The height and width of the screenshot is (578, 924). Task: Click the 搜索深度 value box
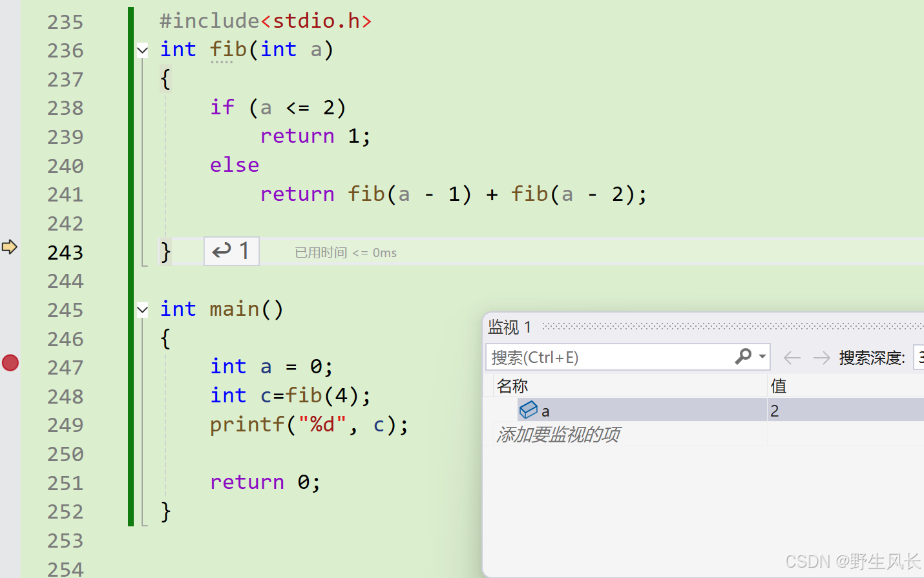click(919, 357)
